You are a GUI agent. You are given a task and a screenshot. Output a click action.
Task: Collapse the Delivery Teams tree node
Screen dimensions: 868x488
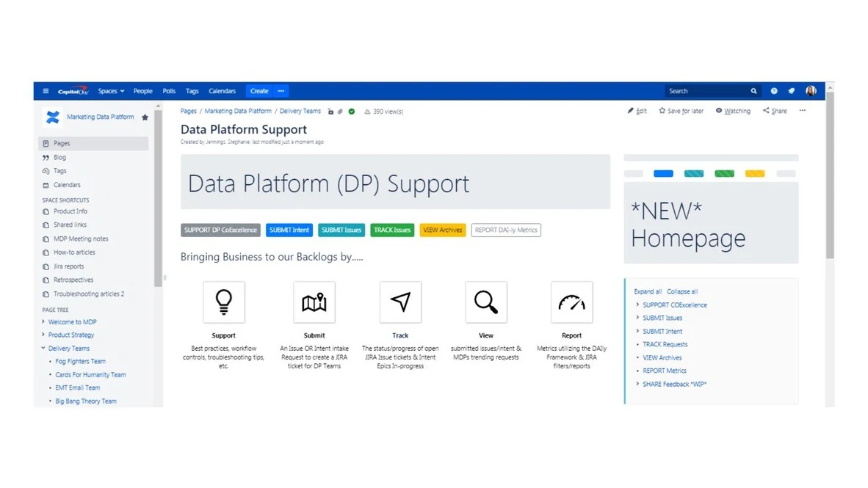point(43,349)
